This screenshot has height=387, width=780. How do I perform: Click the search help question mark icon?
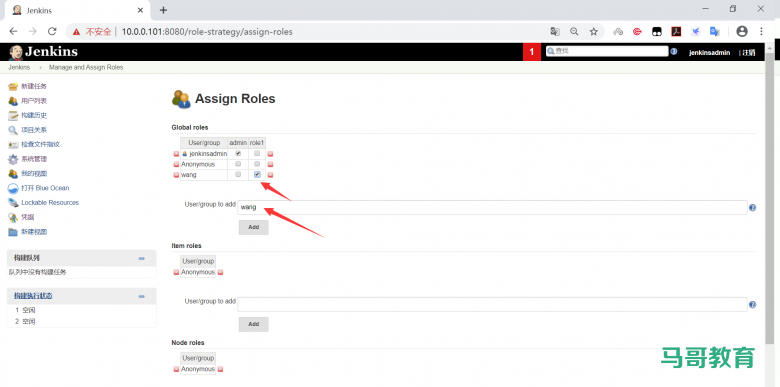(x=674, y=51)
